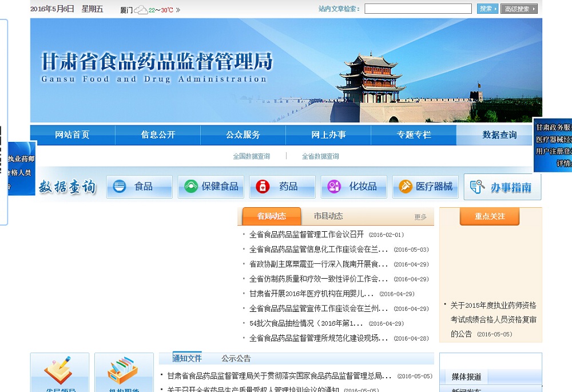Open the 重点关注 orange header button

click(490, 216)
